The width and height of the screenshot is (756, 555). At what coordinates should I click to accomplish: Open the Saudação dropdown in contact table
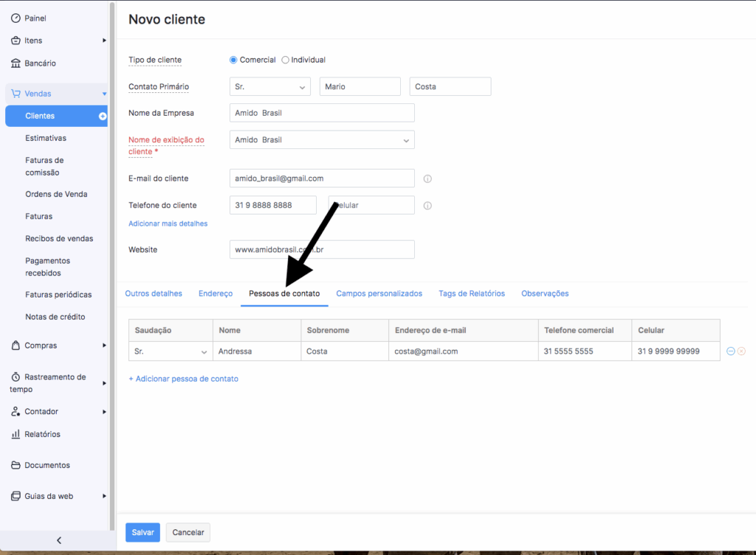coord(171,351)
